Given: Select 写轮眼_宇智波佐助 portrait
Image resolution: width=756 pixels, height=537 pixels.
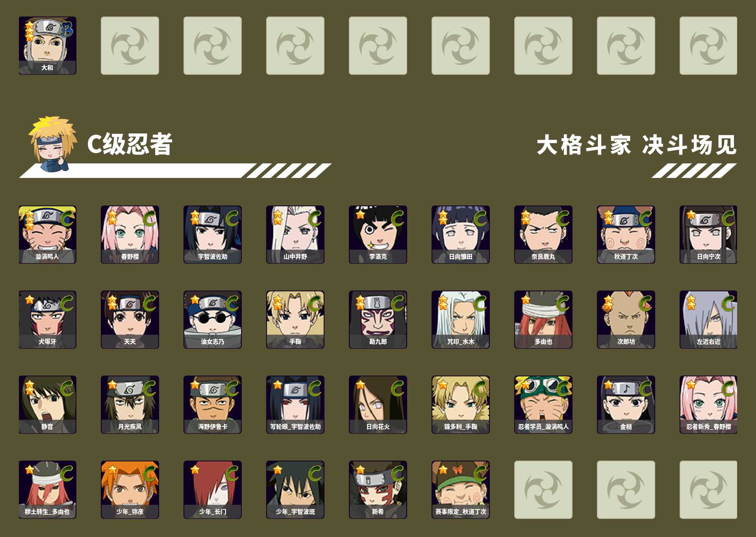Looking at the screenshot, I should click(295, 405).
